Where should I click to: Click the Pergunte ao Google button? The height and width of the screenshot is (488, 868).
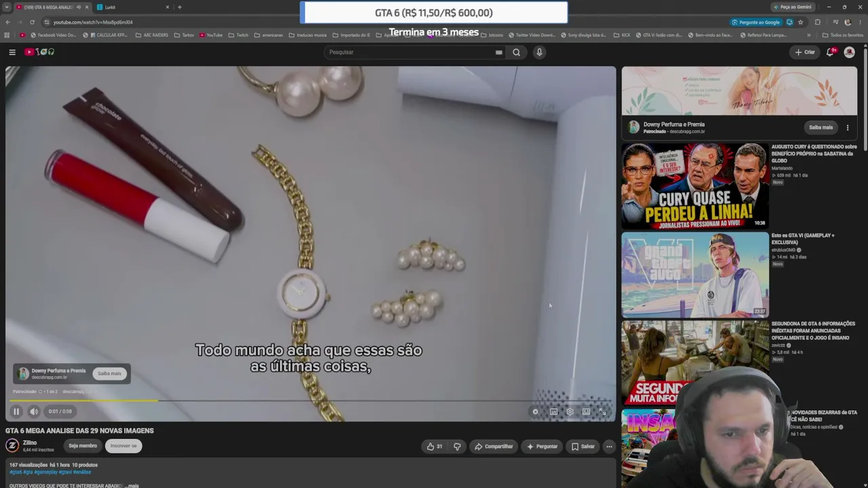click(x=755, y=22)
